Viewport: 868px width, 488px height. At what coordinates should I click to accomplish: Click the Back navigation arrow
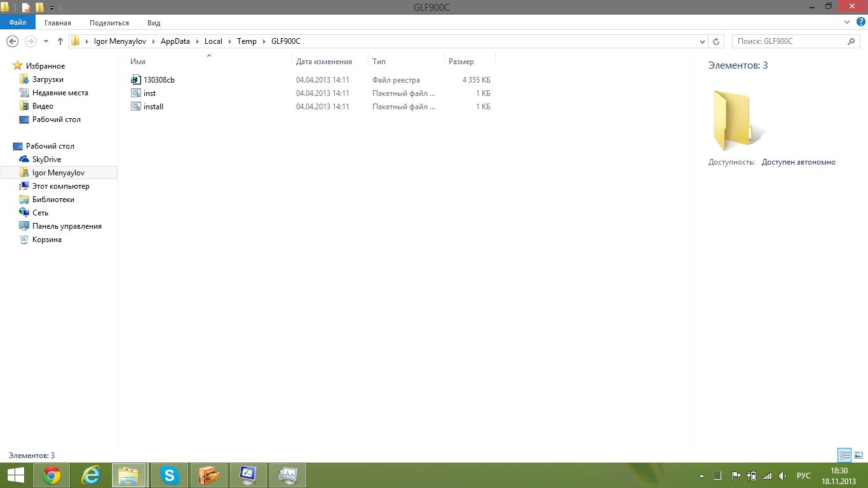(12, 41)
